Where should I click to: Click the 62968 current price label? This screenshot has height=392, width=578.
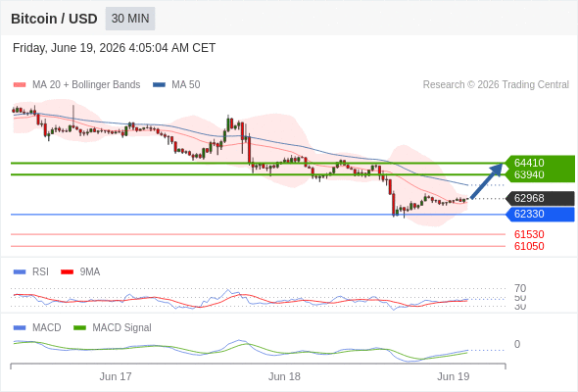(x=540, y=198)
